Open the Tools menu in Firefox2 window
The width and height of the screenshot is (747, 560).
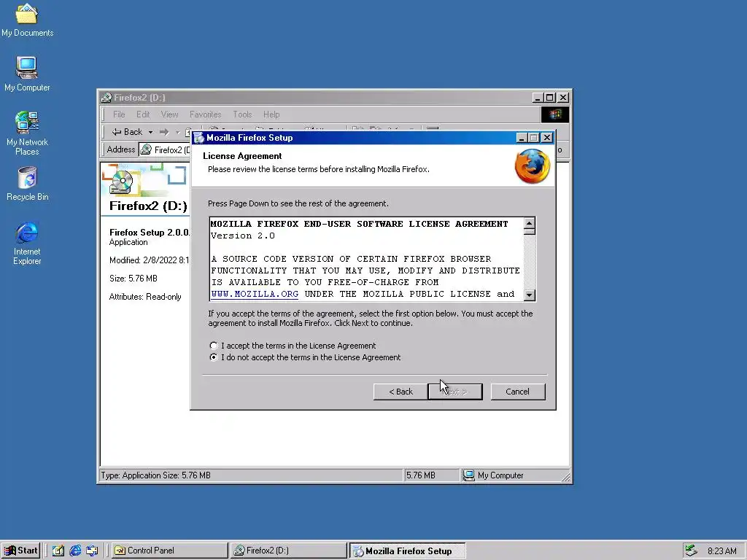242,114
